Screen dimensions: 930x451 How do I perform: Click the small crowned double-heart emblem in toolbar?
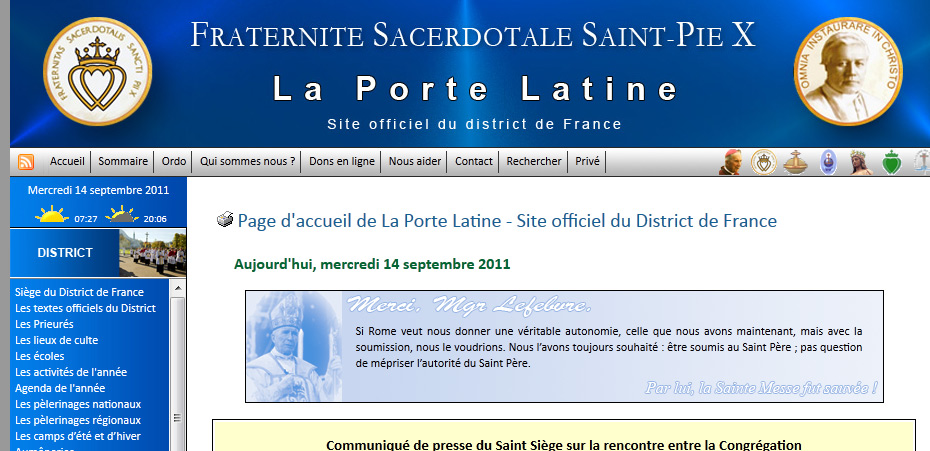pos(764,162)
